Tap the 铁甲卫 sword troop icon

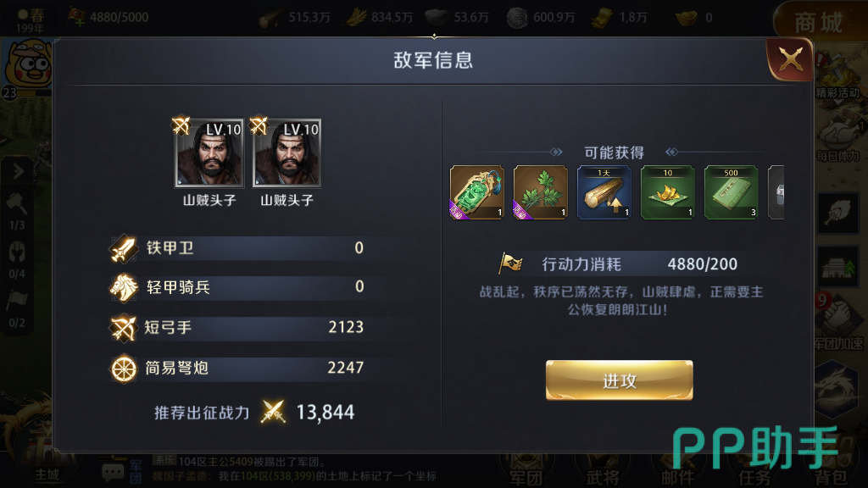tap(123, 248)
